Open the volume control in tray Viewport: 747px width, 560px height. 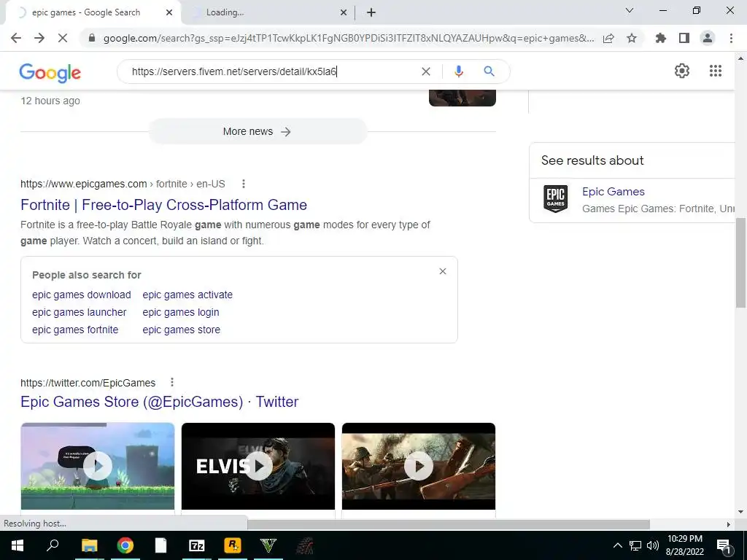653,545
